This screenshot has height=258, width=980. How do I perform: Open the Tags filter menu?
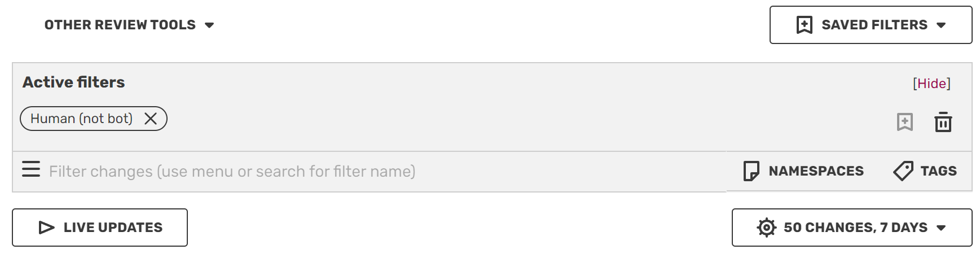(938, 171)
